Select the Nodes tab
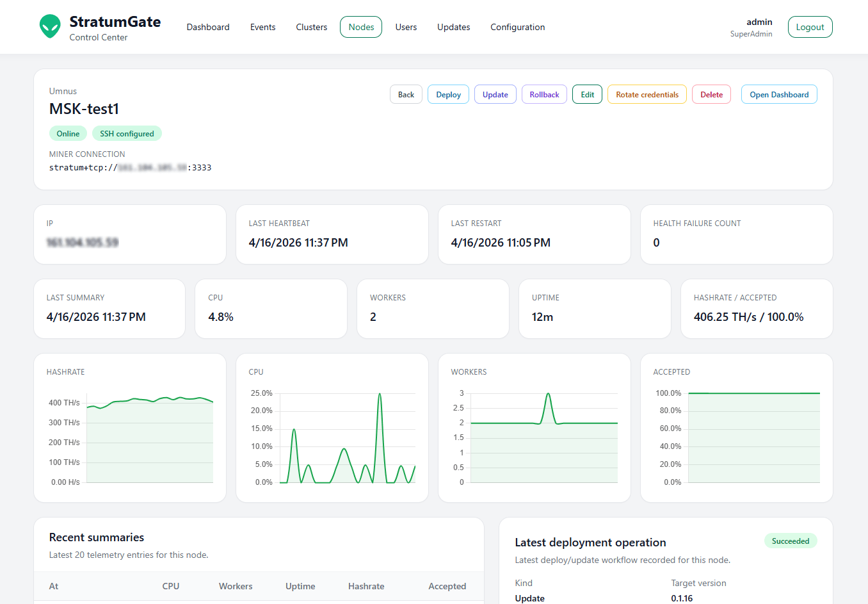Screen dimensions: 868x604 361,27
